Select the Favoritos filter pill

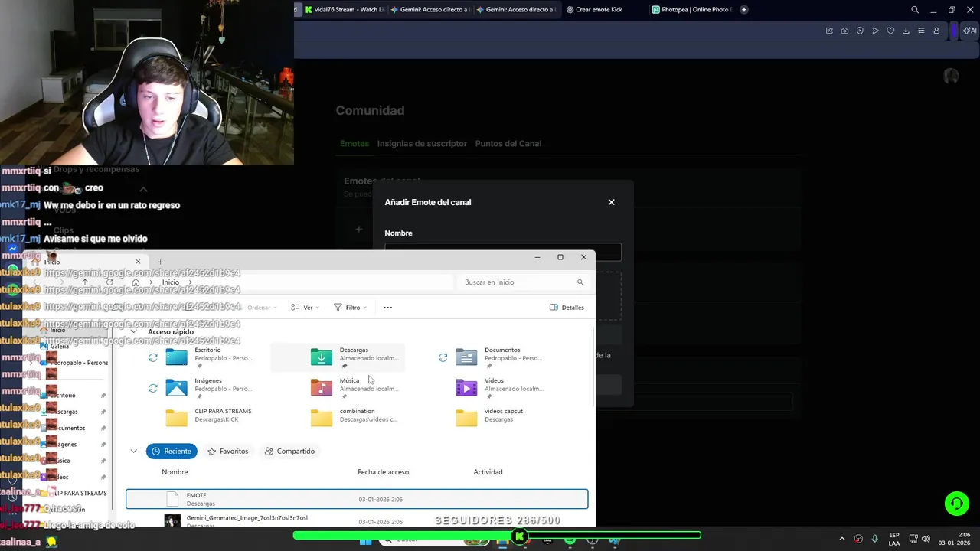point(228,452)
